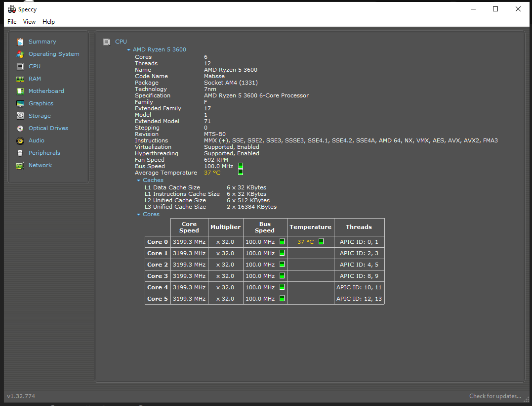This screenshot has width=532, height=406.
Task: Click the green graph icon beside Bus Speed 100.0 MHz
Action: coord(241,166)
